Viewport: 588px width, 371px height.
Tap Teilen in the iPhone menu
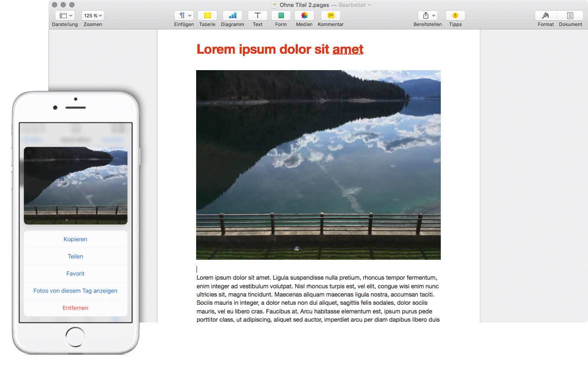(75, 256)
